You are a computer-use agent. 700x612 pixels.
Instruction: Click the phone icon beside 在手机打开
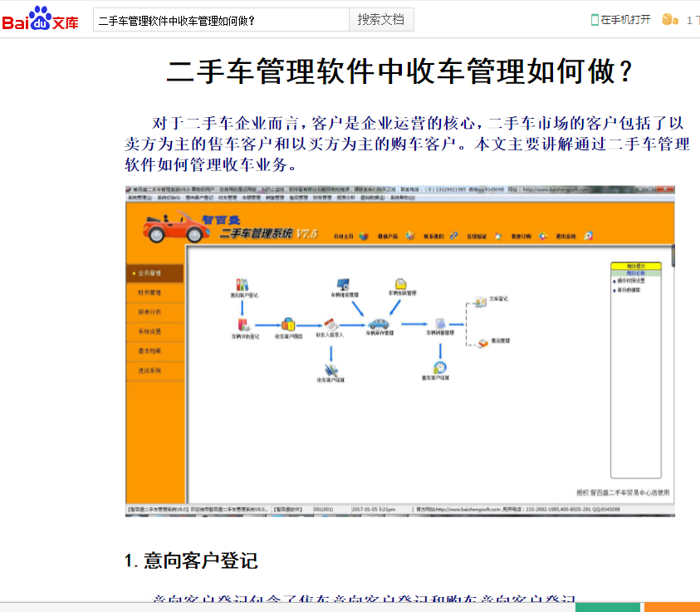(595, 20)
